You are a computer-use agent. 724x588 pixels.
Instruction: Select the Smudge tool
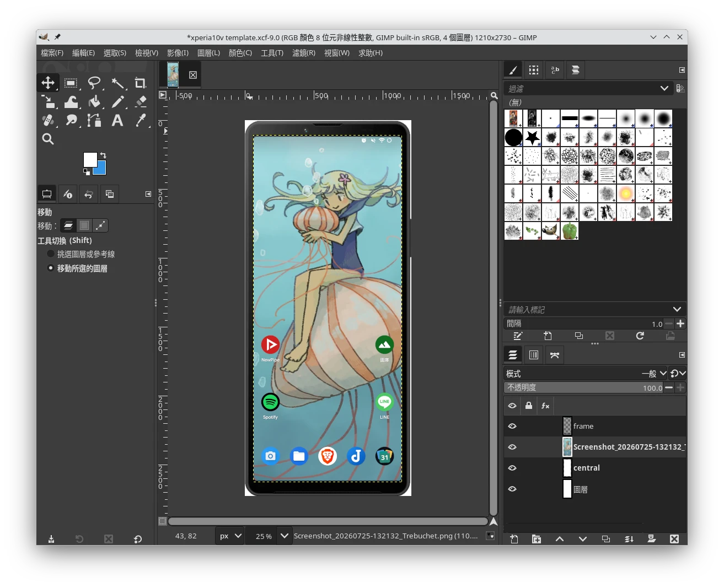click(x=71, y=120)
